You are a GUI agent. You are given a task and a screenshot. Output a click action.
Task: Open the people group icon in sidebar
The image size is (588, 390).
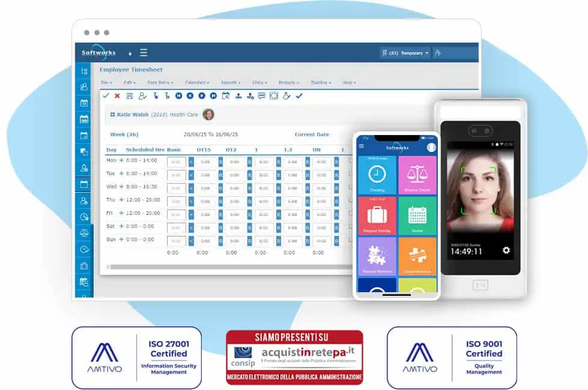pos(84,87)
